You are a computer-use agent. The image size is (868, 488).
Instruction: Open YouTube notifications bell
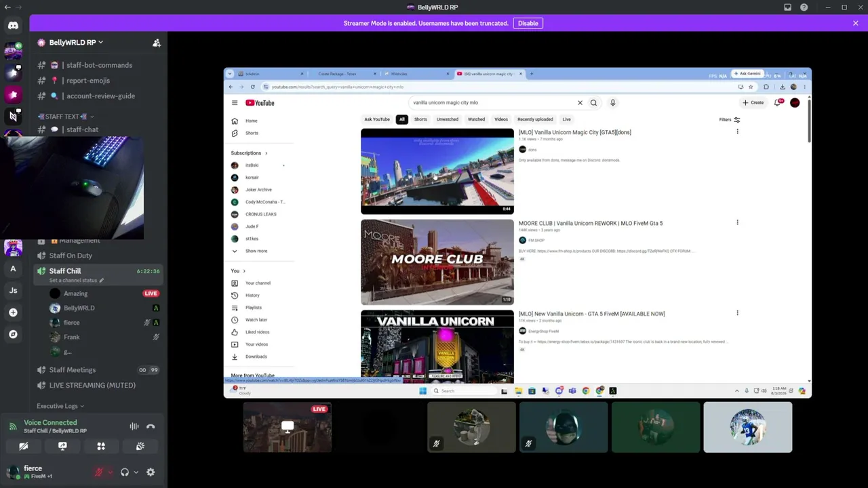(x=777, y=103)
